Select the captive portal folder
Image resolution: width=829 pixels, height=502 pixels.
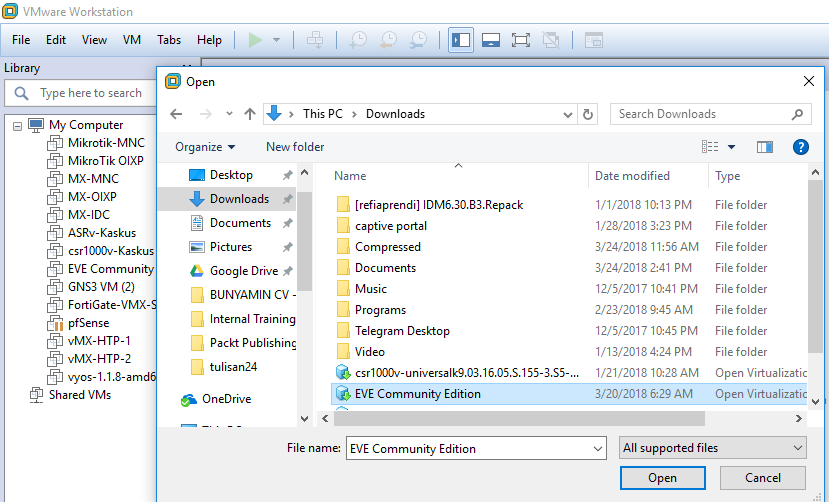(391, 226)
